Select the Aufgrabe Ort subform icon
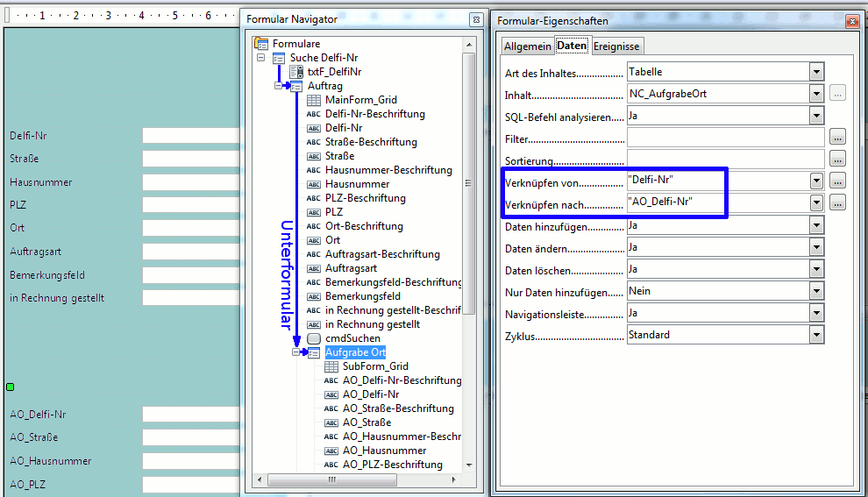The image size is (868, 497). 314,352
